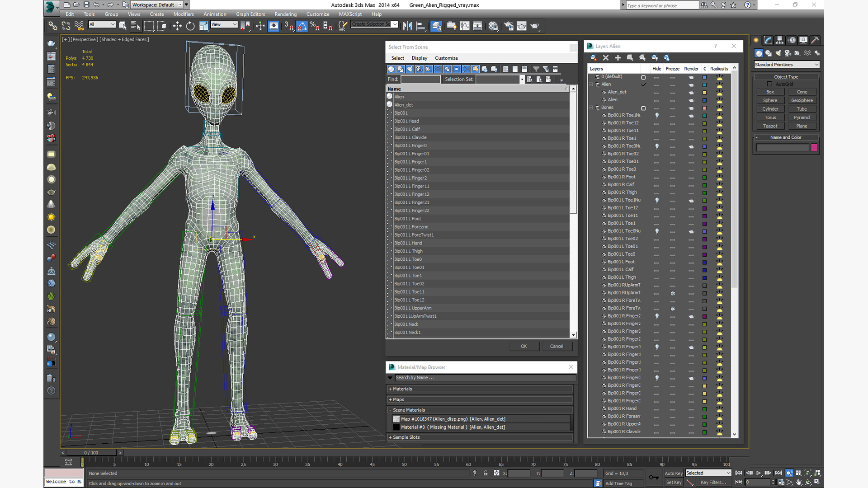Click Cancel to dismiss material browser
Viewport: 868px width, 488px height.
point(571,366)
